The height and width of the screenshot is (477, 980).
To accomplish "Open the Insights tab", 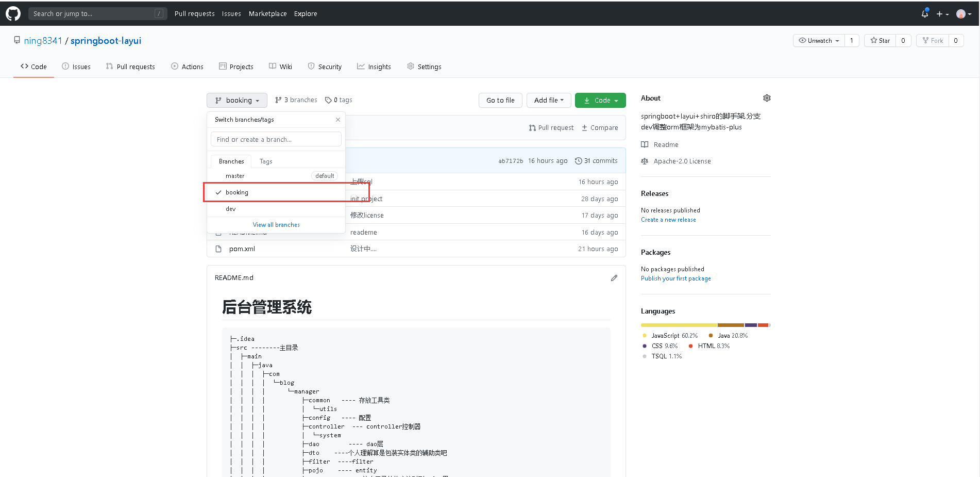I will (374, 66).
